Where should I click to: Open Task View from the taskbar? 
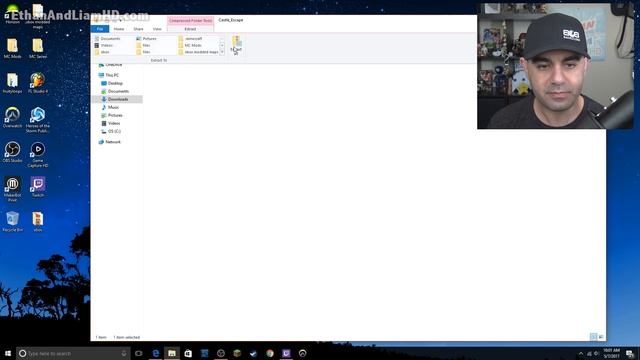coord(139,353)
